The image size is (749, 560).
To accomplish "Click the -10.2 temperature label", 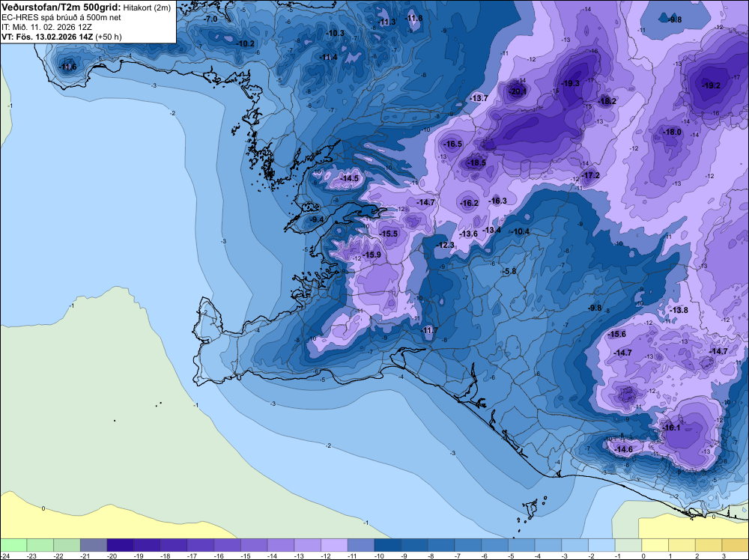I will coord(246,43).
